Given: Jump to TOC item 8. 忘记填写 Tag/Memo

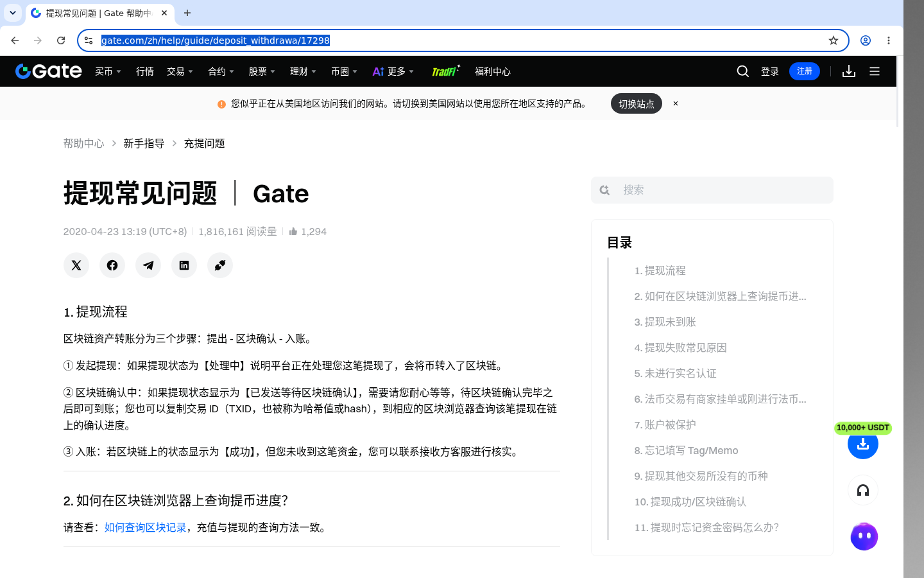Looking at the screenshot, I should coord(686,450).
